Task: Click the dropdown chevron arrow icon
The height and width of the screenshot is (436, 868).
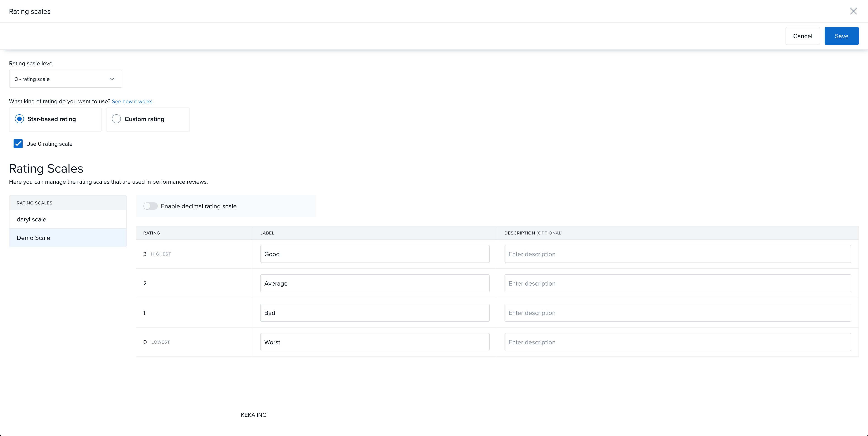Action: 112,79
